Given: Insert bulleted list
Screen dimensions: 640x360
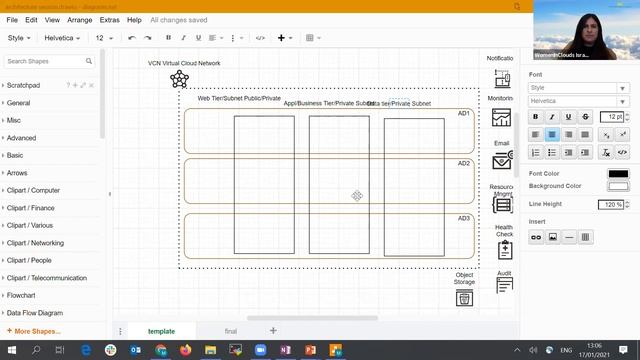Looking at the screenshot, I should [x=552, y=152].
